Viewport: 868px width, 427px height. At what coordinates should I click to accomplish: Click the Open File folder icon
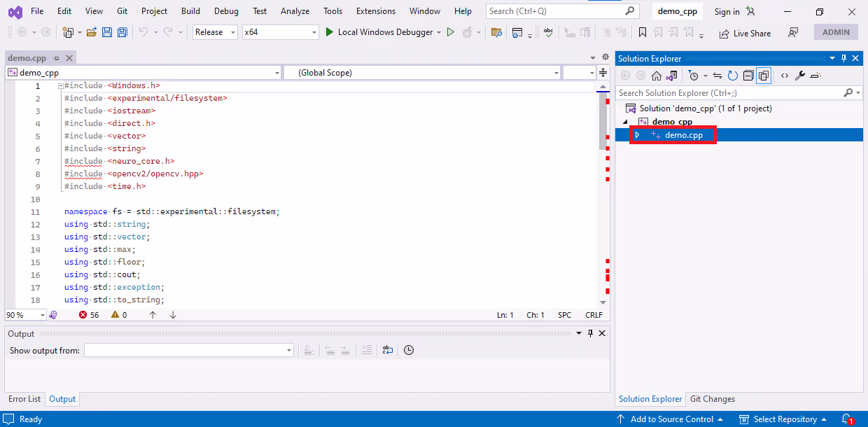pyautogui.click(x=91, y=32)
